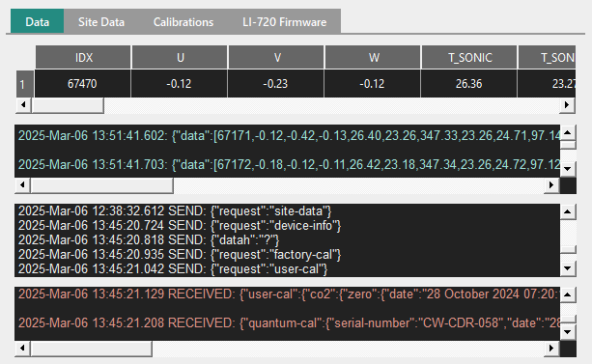Click down arrow in SEND log scrollbar

tap(568, 268)
